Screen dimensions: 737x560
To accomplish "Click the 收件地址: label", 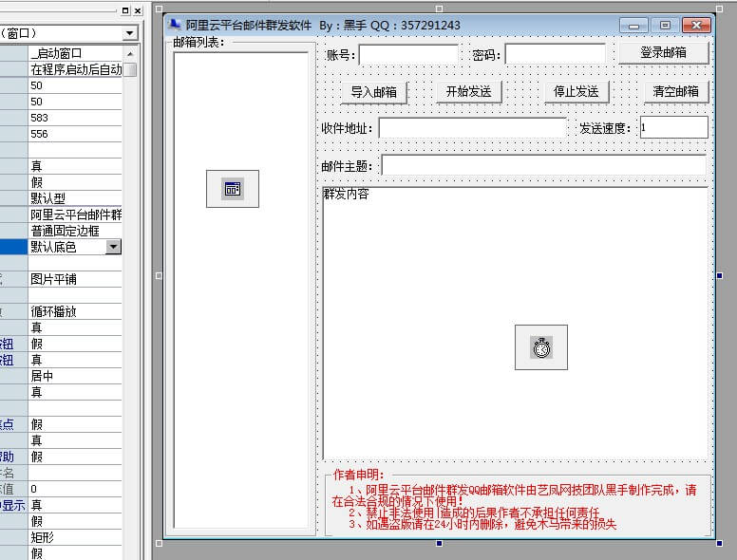I will tap(347, 128).
